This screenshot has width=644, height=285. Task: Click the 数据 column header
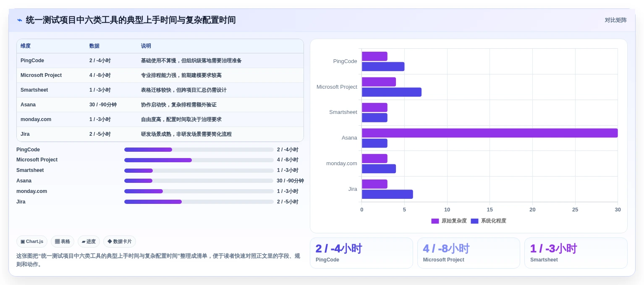[x=94, y=46]
